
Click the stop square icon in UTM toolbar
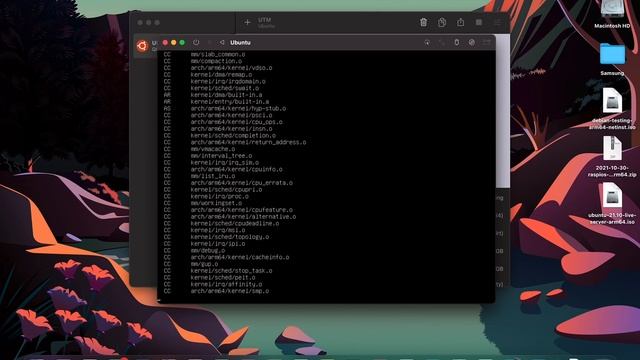[479, 22]
